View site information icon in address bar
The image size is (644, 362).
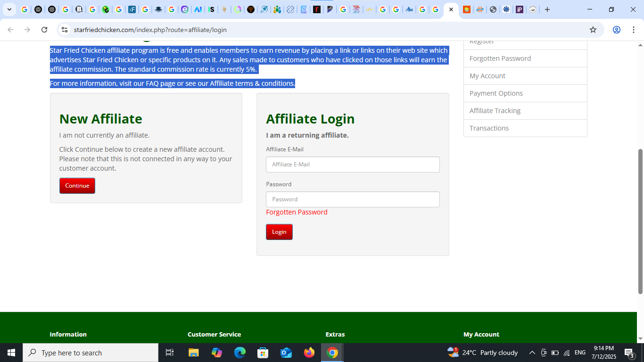[x=65, y=30]
